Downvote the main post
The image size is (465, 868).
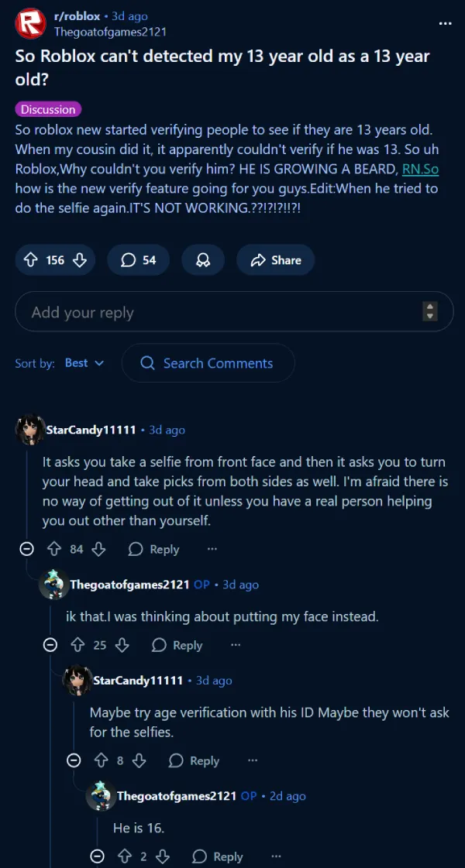[79, 260]
